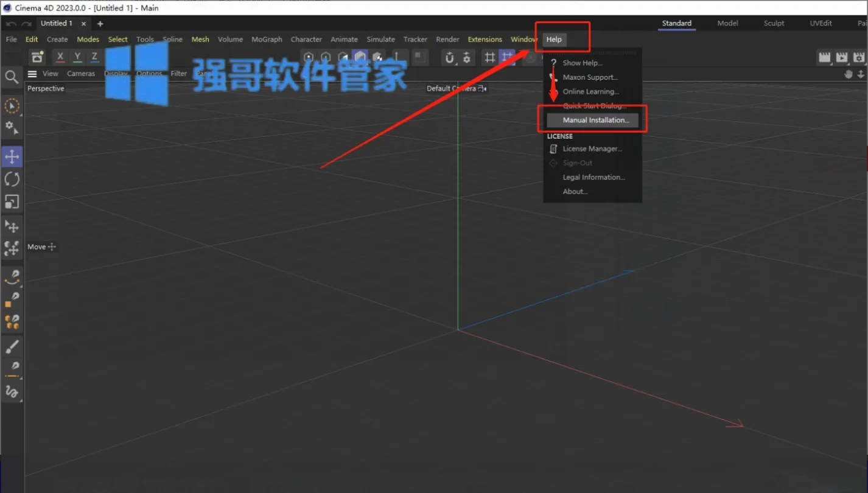Open the MoGraph menu

tap(267, 40)
